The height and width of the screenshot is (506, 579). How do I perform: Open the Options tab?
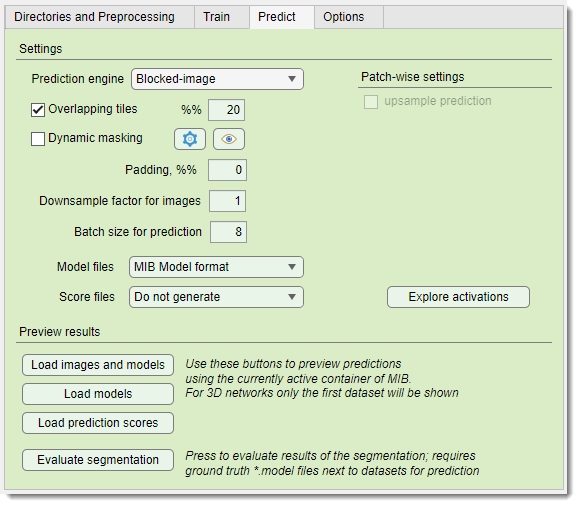(344, 17)
